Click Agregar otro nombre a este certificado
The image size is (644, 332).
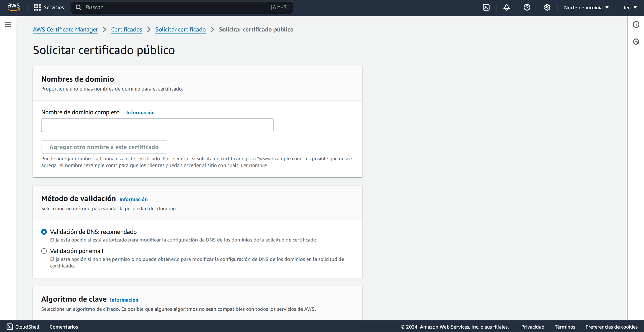pos(104,147)
